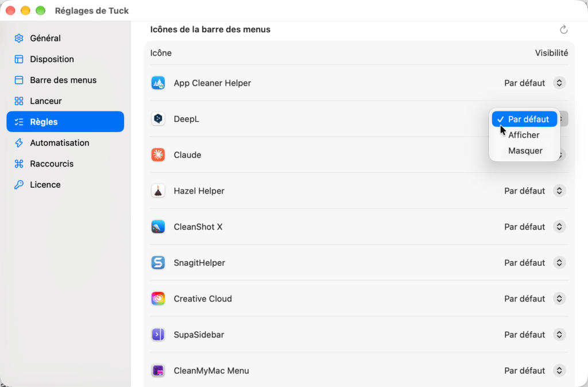
Task: Click the DeepL row name
Action: [187, 119]
